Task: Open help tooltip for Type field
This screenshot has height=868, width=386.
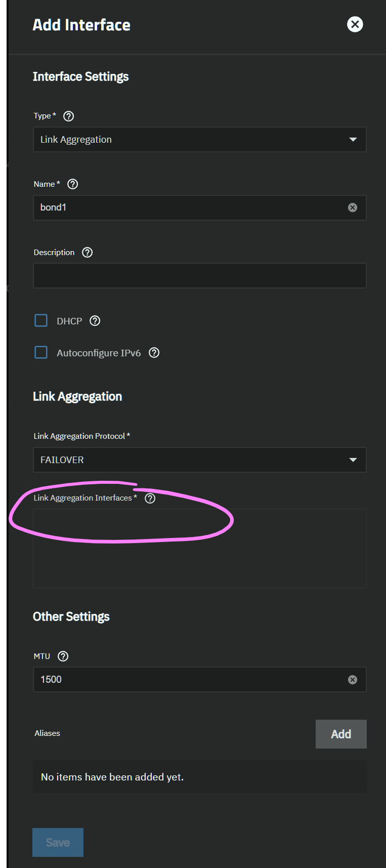Action: [x=69, y=116]
